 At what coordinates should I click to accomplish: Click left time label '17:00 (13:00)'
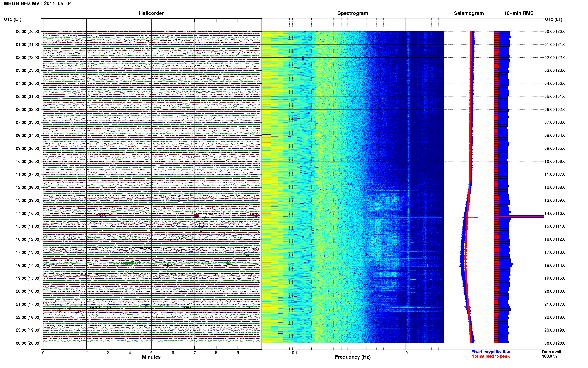(28, 252)
